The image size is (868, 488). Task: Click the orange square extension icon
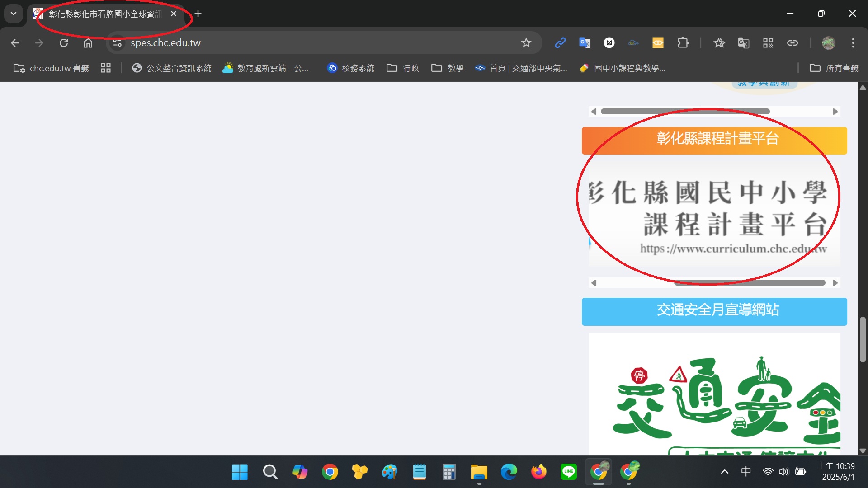click(658, 43)
